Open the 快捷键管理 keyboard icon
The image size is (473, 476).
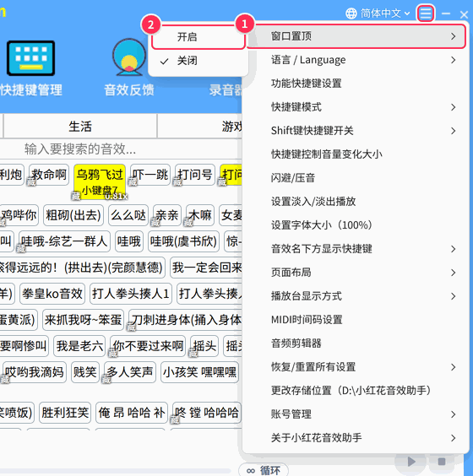(x=31, y=58)
